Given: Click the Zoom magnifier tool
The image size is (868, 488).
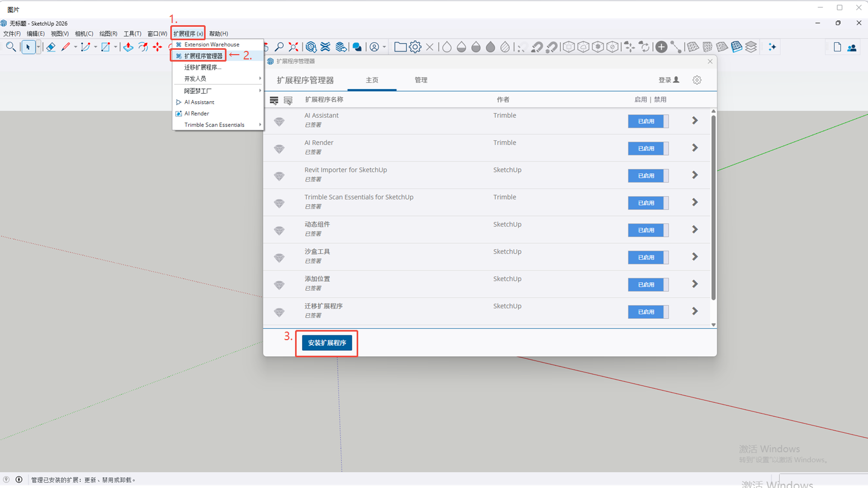Looking at the screenshot, I should pos(279,47).
